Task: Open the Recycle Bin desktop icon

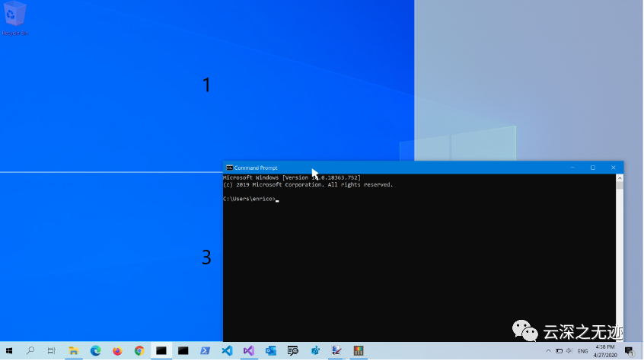Action: point(14,18)
